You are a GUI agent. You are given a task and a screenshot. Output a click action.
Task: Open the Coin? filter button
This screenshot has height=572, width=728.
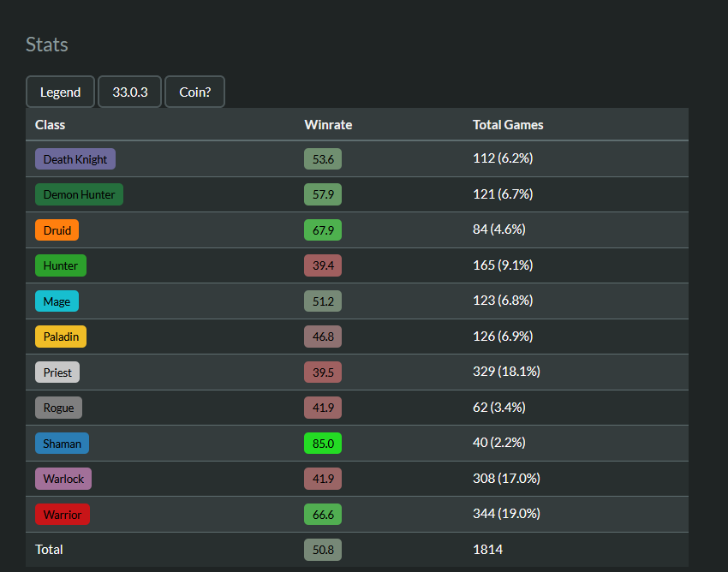(x=195, y=92)
